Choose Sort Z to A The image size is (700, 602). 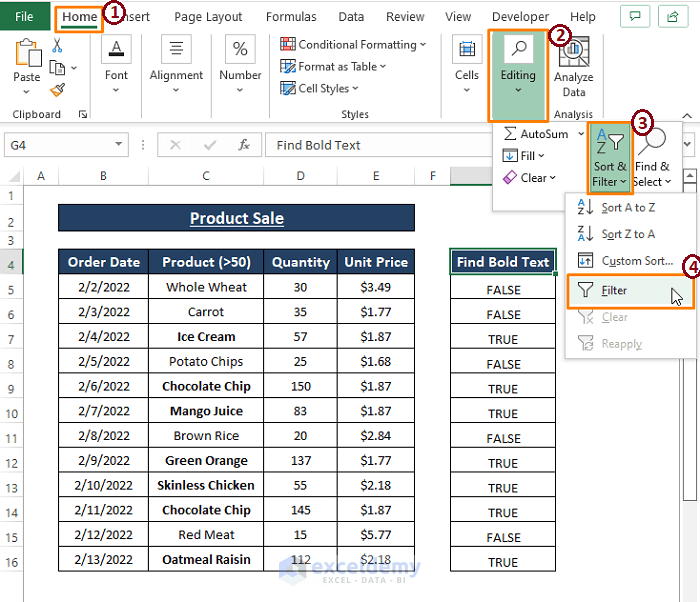click(x=629, y=234)
